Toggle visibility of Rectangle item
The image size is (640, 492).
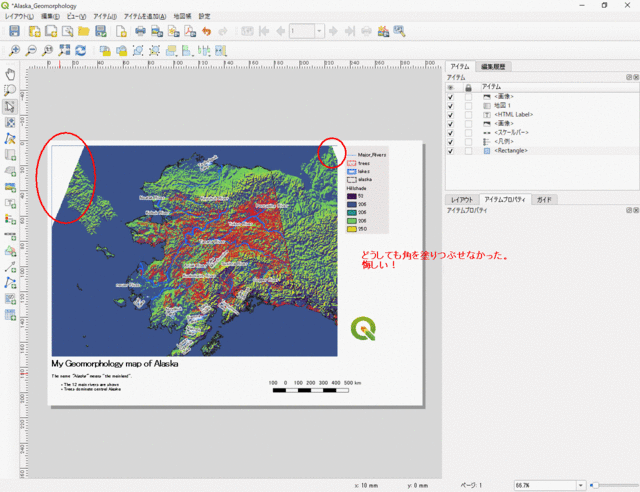pyautogui.click(x=451, y=151)
